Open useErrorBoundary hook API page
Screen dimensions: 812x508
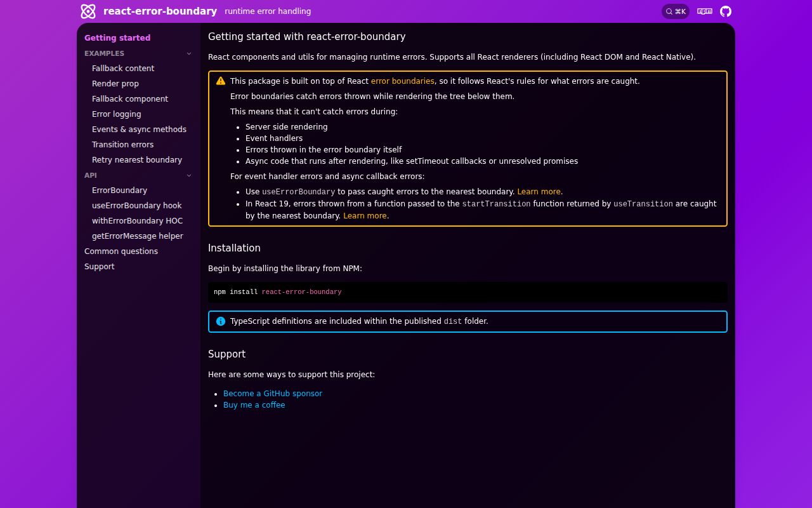point(136,206)
